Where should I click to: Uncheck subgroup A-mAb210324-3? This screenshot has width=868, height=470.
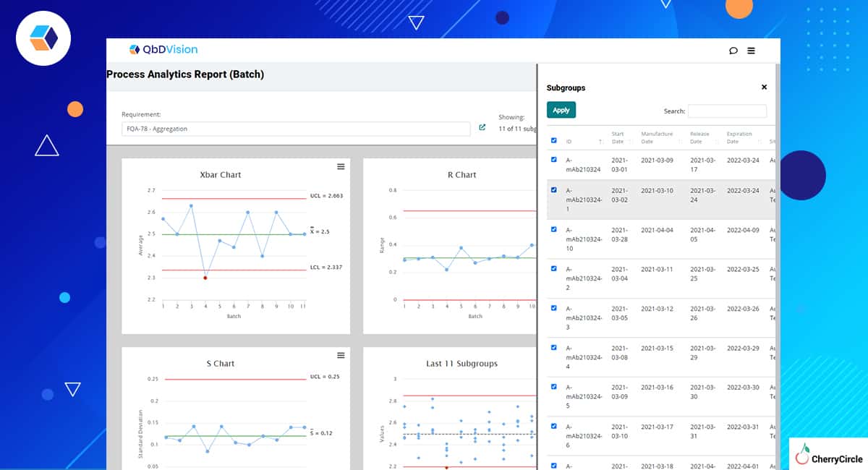[x=554, y=308]
